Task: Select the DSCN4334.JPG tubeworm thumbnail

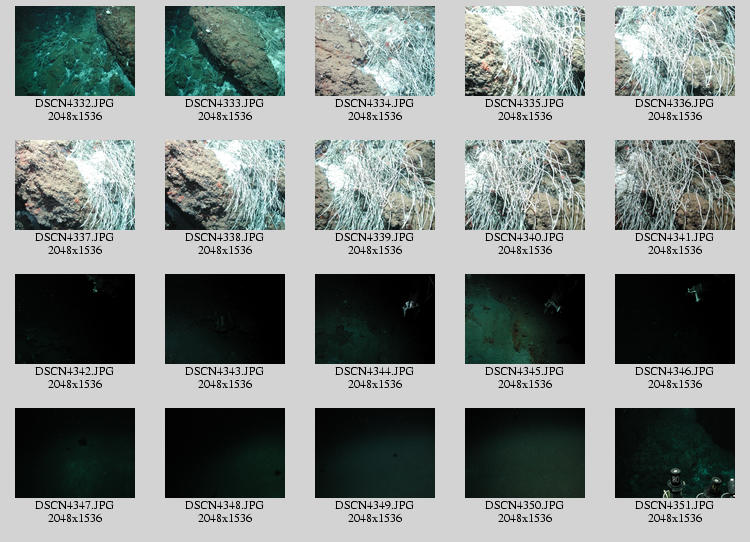Action: 375,51
